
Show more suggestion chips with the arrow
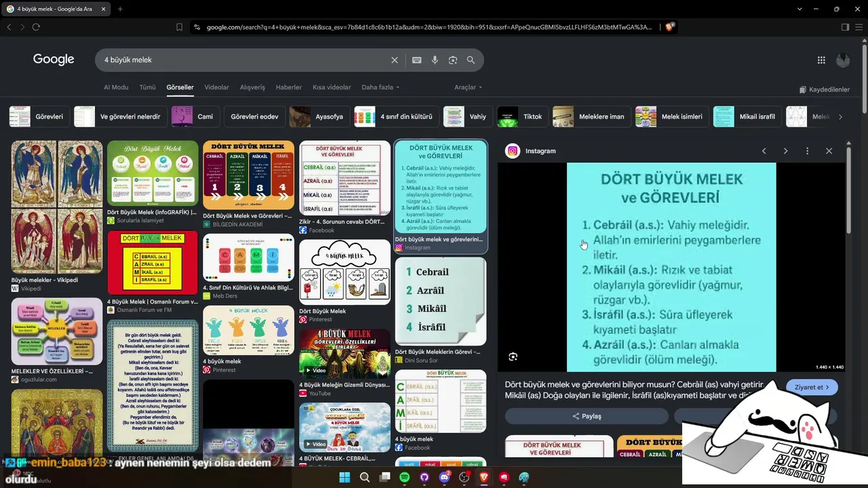tap(840, 117)
